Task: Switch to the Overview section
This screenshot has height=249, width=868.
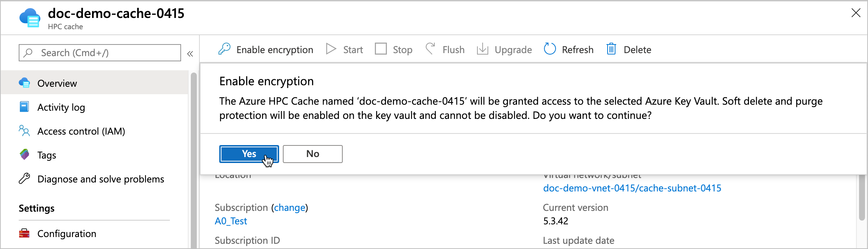Action: (57, 83)
